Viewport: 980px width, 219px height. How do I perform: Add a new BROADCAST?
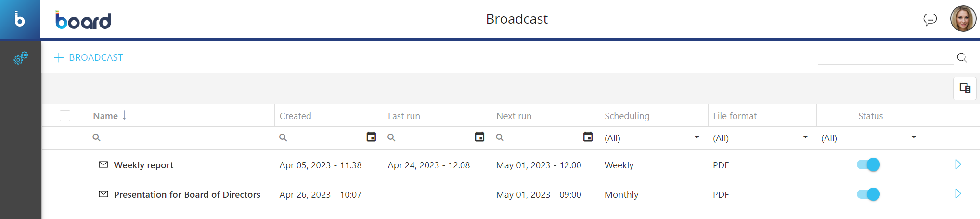[89, 57]
